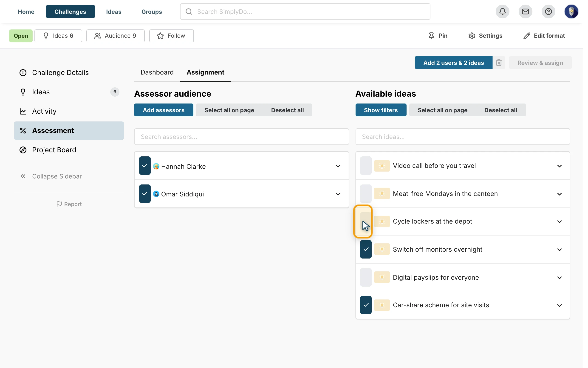Uncheck Hannah Clarke assessor checkbox
Image resolution: width=588 pixels, height=368 pixels.
145,166
